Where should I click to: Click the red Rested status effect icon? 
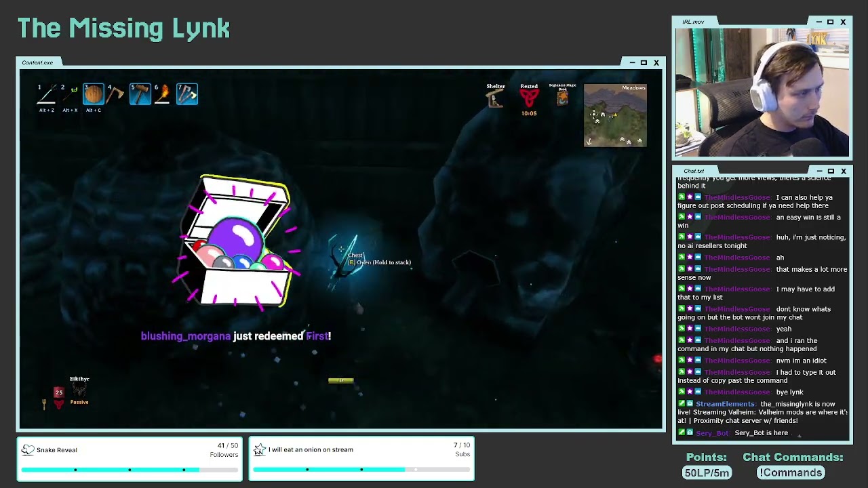pyautogui.click(x=529, y=99)
